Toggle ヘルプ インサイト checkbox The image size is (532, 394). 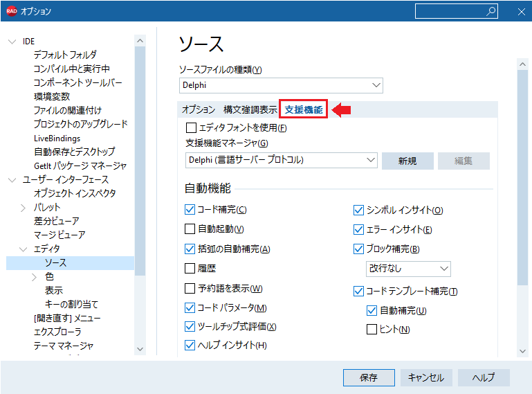tap(190, 345)
